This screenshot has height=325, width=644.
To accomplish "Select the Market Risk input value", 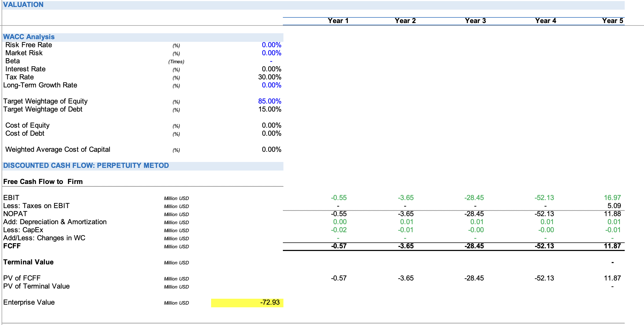I will pos(271,53).
